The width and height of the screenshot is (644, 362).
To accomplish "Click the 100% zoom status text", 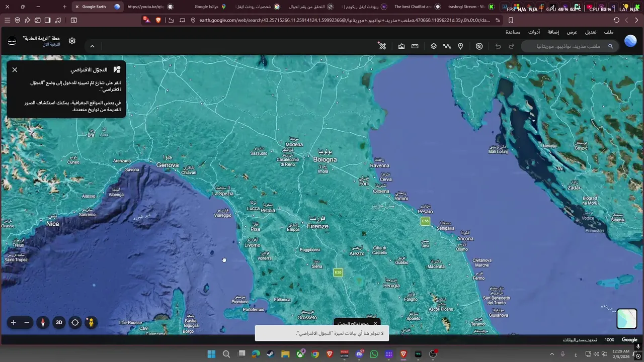I will click(x=609, y=340).
